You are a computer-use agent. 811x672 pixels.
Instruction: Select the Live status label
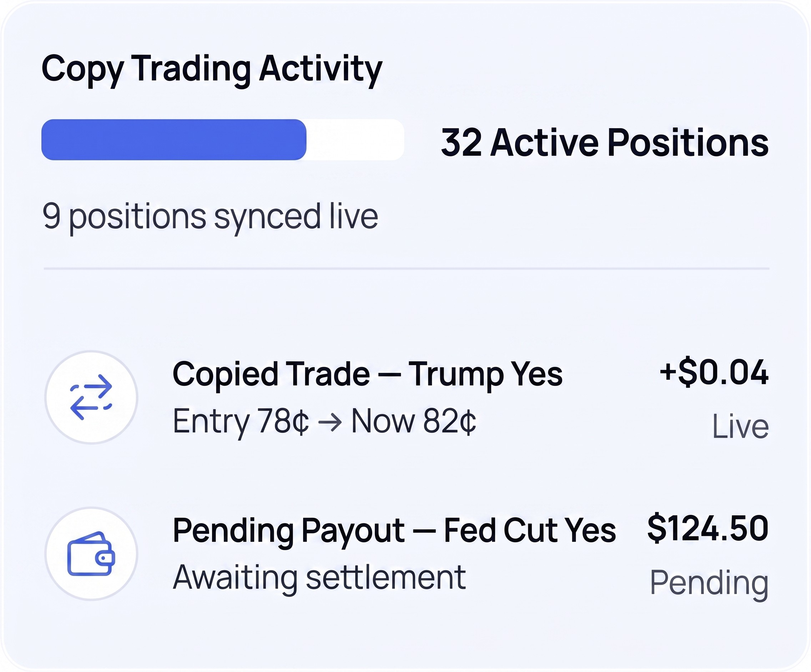740,427
